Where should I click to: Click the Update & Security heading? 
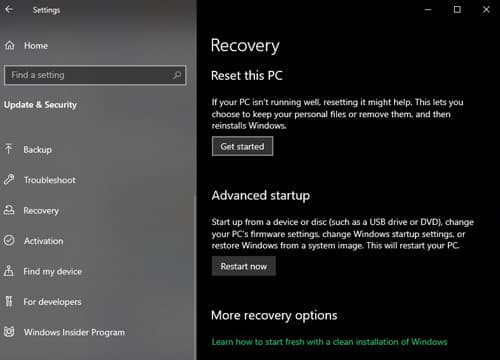coord(40,105)
